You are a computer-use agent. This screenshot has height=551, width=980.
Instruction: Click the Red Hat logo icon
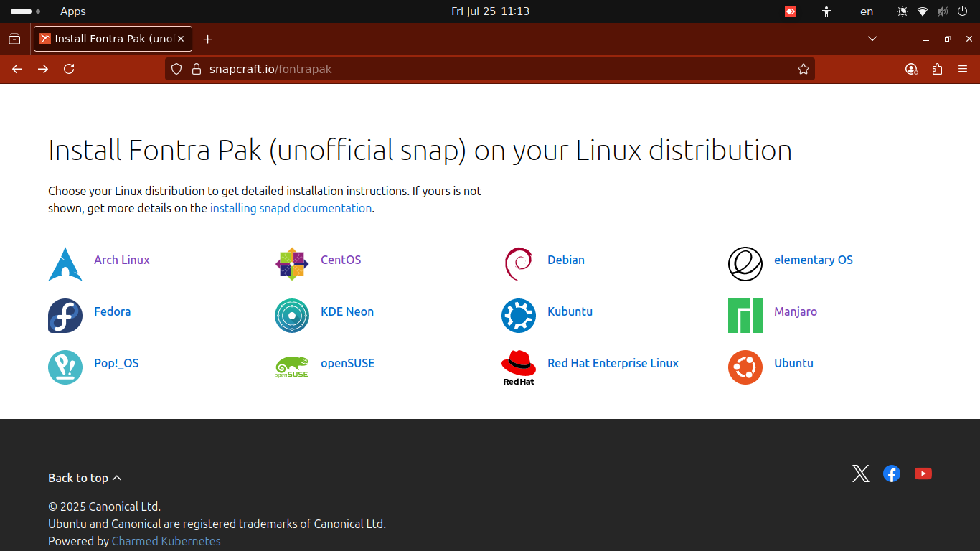coord(519,367)
